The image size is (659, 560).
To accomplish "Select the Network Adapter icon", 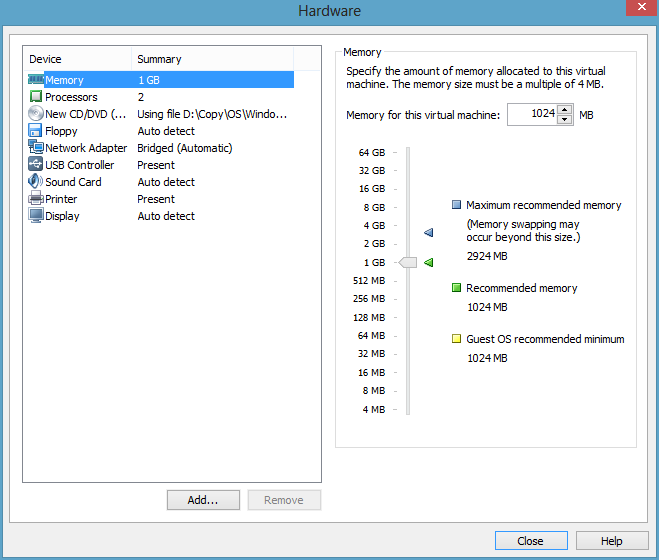I will click(x=36, y=148).
